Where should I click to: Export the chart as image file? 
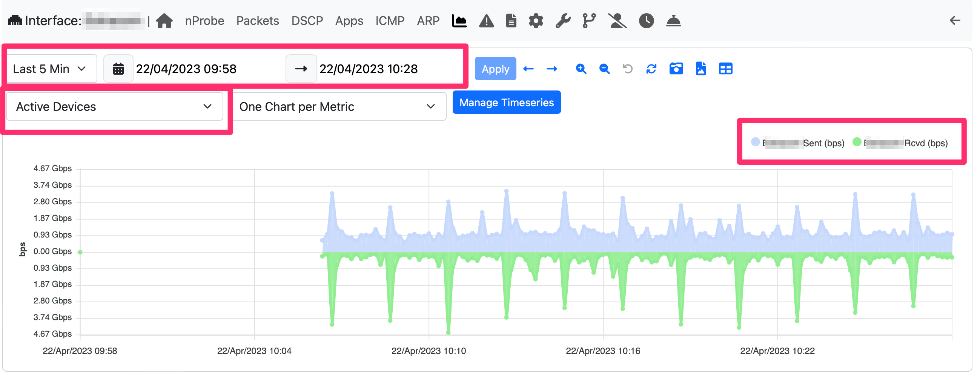[x=701, y=69]
